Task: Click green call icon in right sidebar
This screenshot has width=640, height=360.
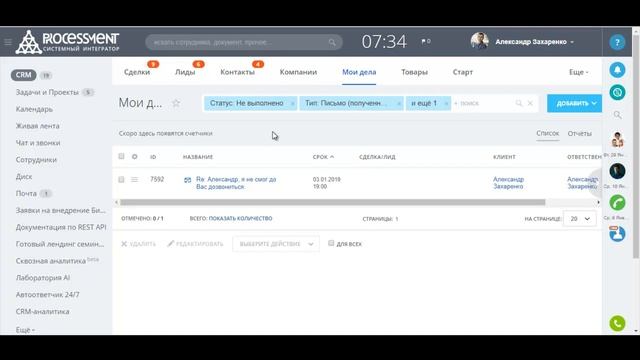Action: point(617,202)
